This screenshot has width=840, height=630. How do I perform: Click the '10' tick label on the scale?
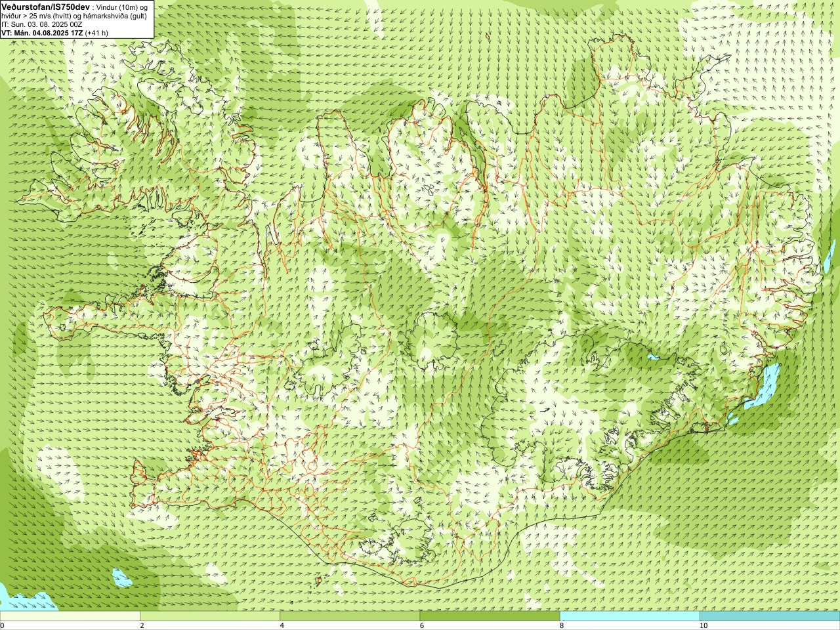[x=703, y=625]
